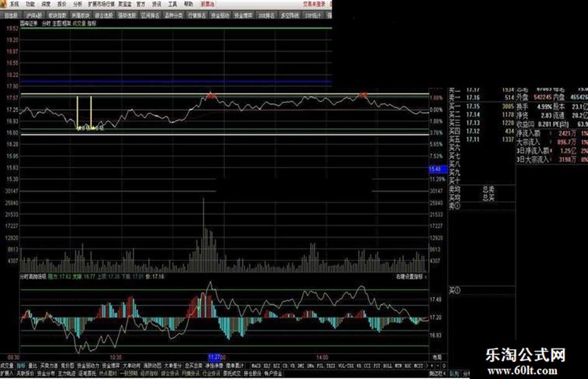Click the 成交量 label in chart header
The width and height of the screenshot is (588, 379).
(79, 23)
